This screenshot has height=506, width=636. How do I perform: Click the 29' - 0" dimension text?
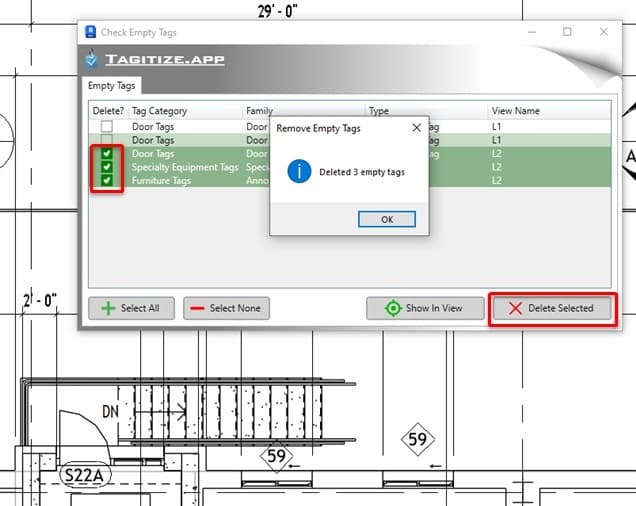[277, 11]
